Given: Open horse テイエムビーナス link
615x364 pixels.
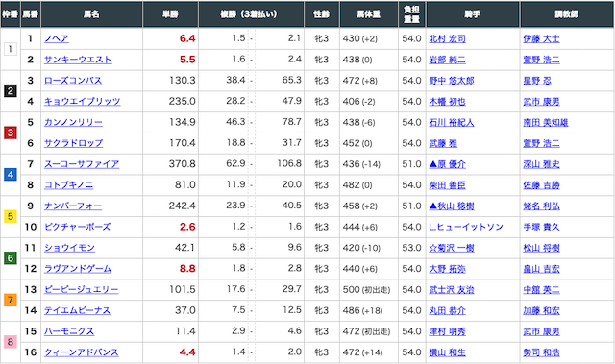Looking at the screenshot, I should (x=77, y=311).
